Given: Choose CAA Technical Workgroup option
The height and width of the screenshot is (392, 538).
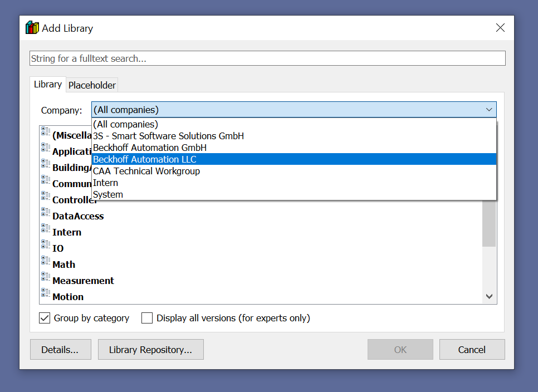Looking at the screenshot, I should coord(294,171).
